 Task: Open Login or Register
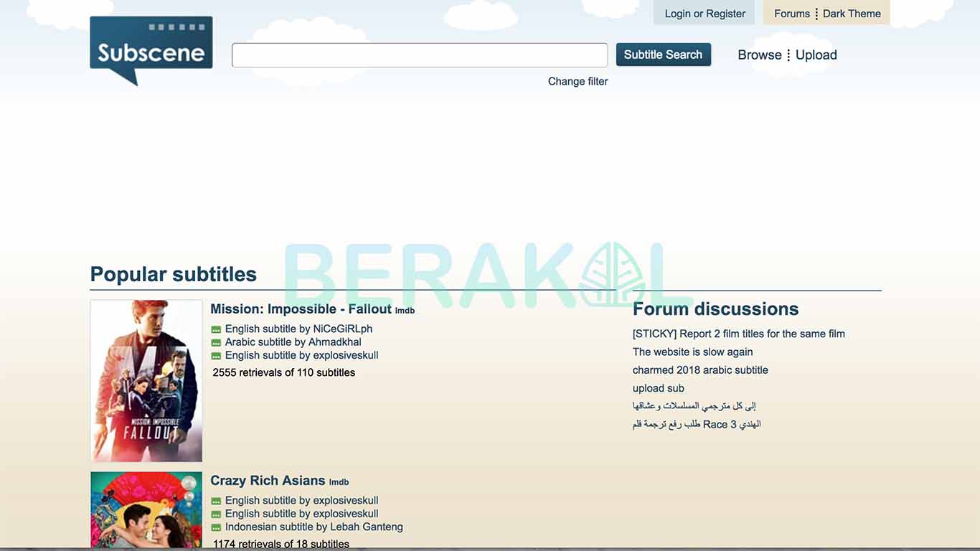(x=705, y=14)
